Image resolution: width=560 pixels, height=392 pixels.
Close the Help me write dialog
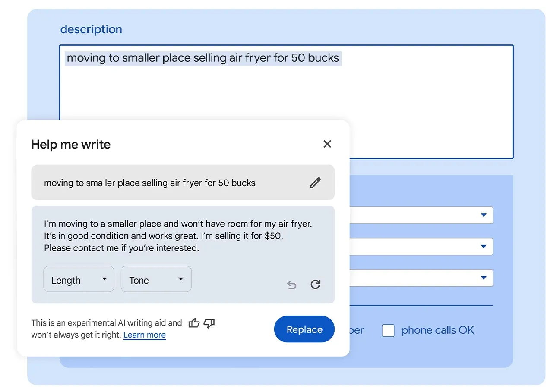tap(327, 144)
